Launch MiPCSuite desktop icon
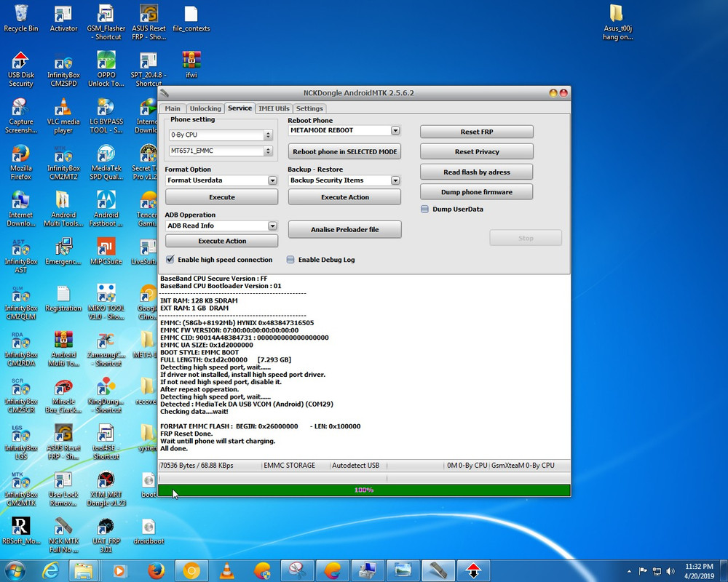The width and height of the screenshot is (728, 582). [x=106, y=251]
